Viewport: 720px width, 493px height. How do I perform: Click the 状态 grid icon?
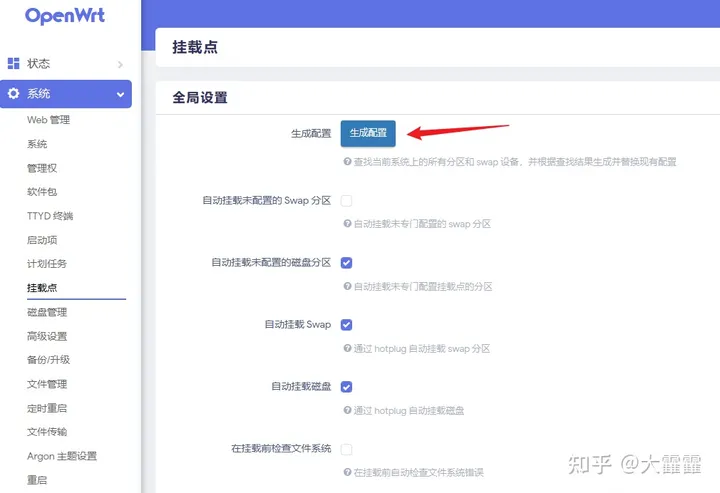(14, 64)
